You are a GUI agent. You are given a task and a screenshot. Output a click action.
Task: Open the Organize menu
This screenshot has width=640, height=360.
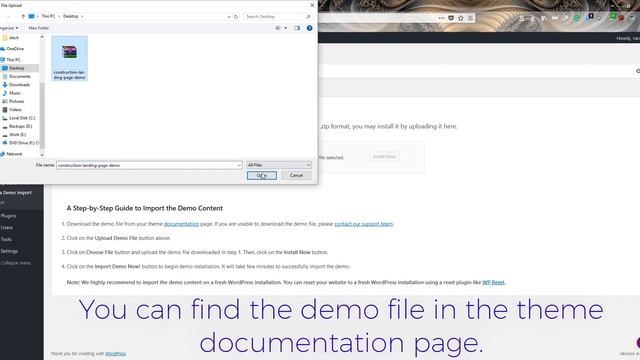(9, 28)
